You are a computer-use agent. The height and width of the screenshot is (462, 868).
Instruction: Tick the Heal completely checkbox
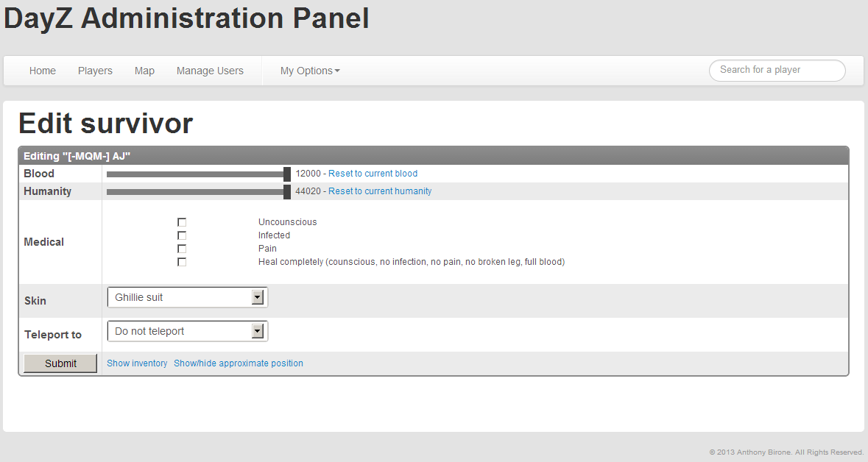(x=182, y=262)
